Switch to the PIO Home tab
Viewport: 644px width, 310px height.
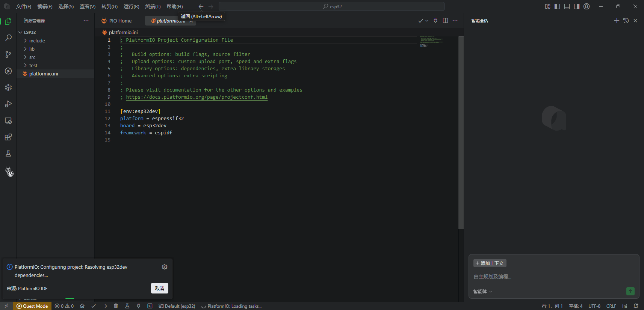[x=120, y=21]
